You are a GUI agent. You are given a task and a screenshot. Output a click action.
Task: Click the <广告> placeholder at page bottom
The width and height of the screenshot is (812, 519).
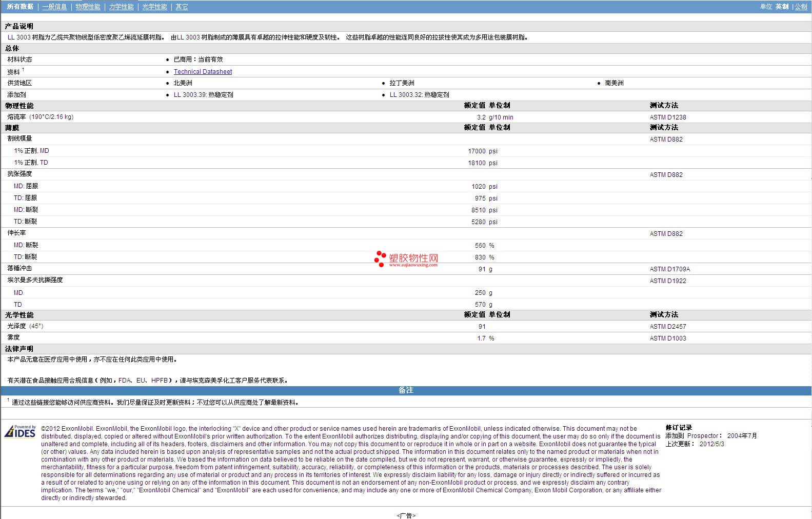(x=406, y=515)
